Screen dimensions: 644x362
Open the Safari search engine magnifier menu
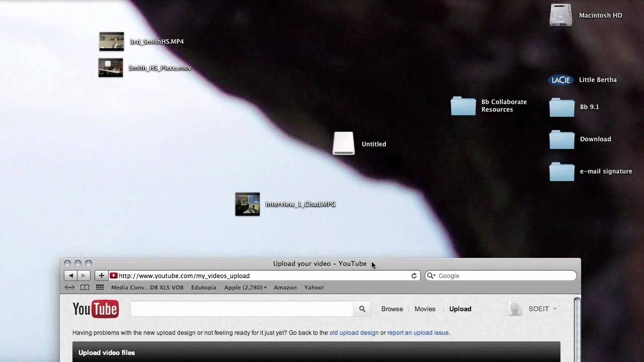[x=431, y=276]
